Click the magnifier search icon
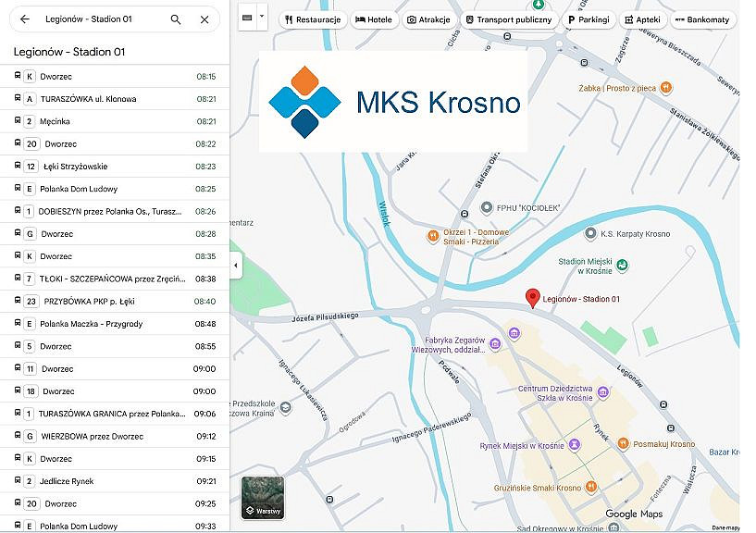756x533 pixels. pyautogui.click(x=176, y=19)
